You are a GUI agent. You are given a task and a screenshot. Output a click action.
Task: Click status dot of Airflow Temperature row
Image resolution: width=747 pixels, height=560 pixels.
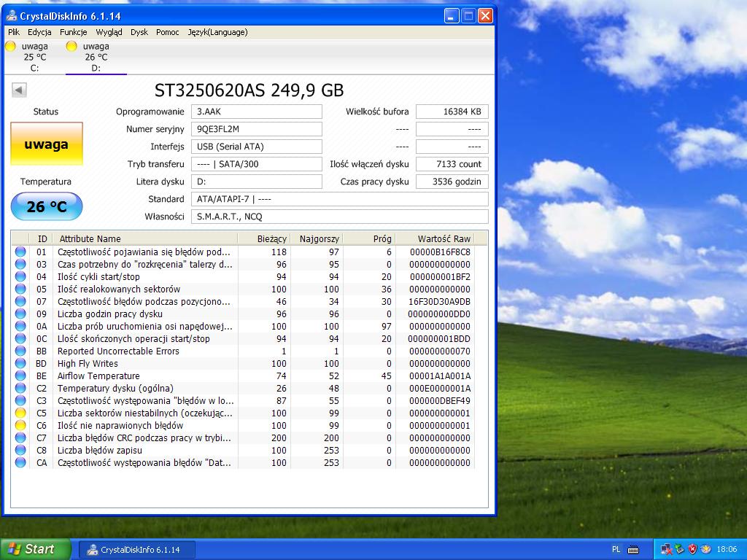(20, 376)
